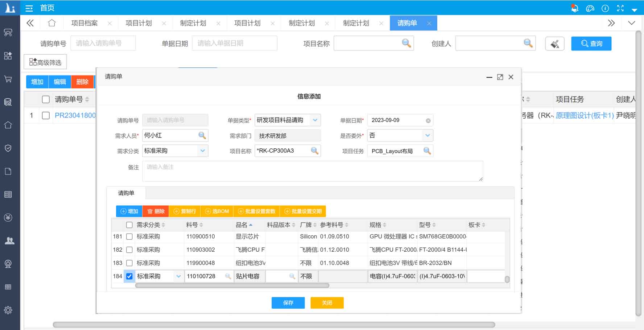Open the sidebar shopping cart icon
Screen dimensions: 644x330
coord(8,79)
